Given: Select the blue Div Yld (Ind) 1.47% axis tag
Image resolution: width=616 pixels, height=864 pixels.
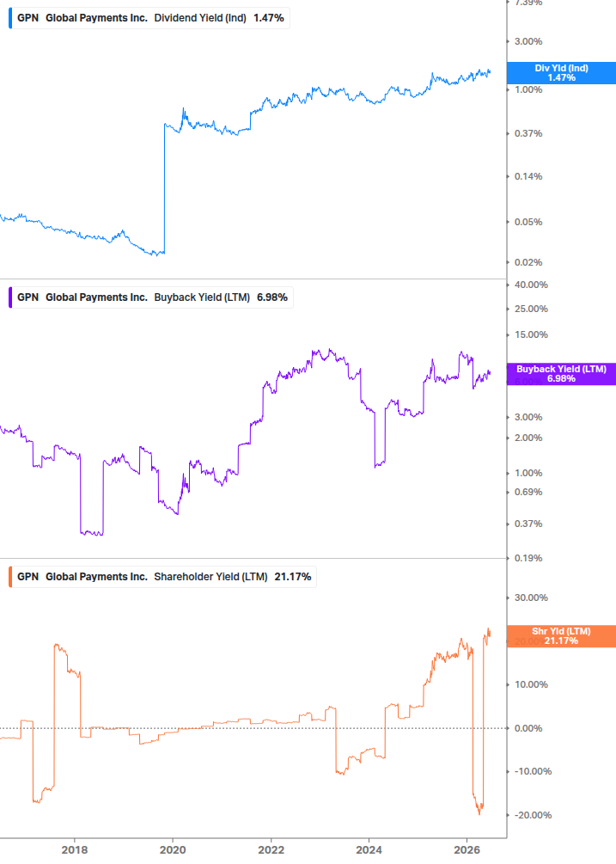Looking at the screenshot, I should 561,73.
